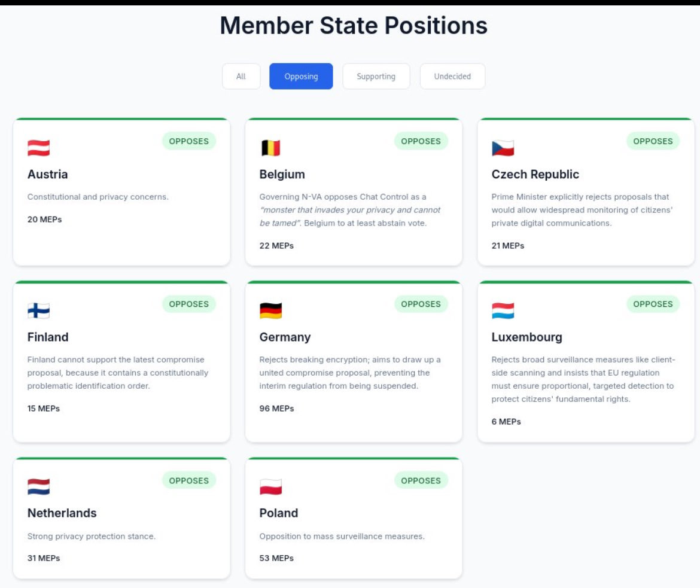Switch to the All filter tab
Image resolution: width=700 pixels, height=588 pixels.
[241, 77]
